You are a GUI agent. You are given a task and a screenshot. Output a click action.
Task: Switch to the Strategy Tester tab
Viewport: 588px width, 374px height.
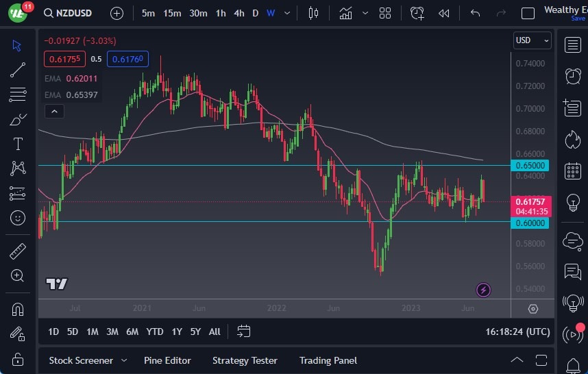point(245,360)
